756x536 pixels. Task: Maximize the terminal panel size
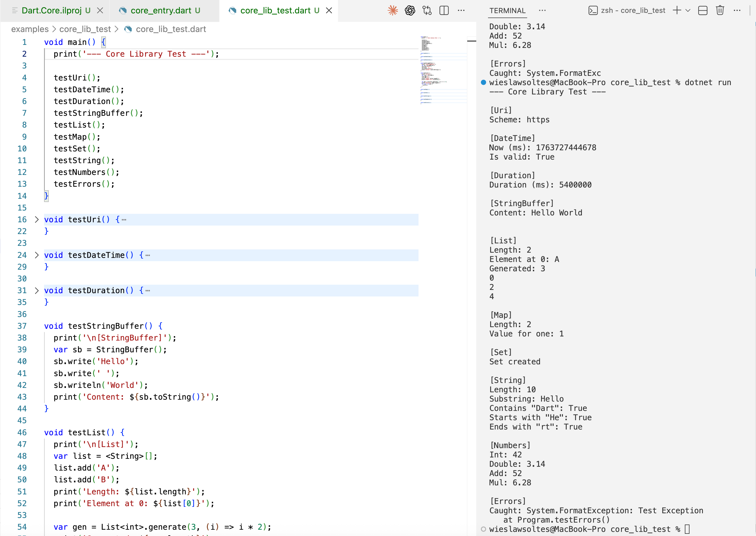tap(703, 11)
